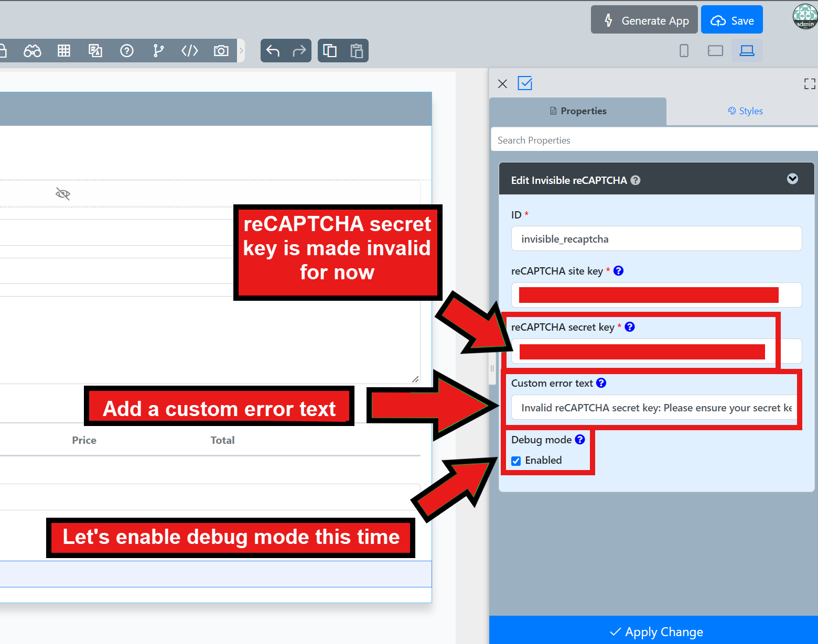Click the Price column header
Screen dimensions: 818x644
(84, 440)
